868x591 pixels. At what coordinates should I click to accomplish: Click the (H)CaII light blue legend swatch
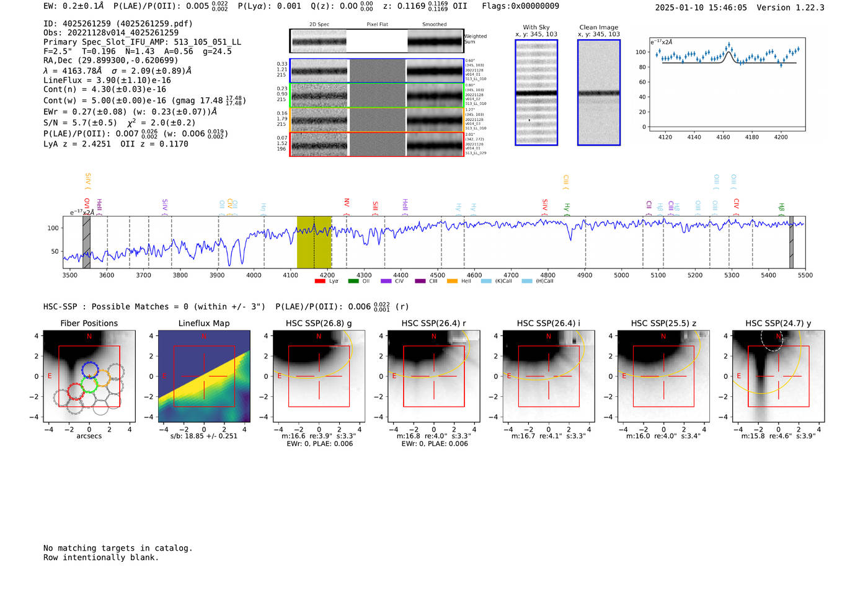coord(527,282)
